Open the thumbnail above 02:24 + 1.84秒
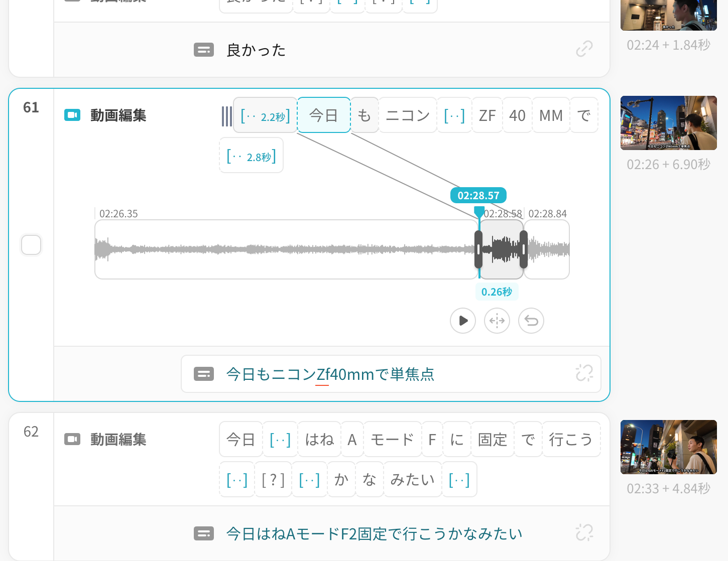 pyautogui.click(x=669, y=15)
